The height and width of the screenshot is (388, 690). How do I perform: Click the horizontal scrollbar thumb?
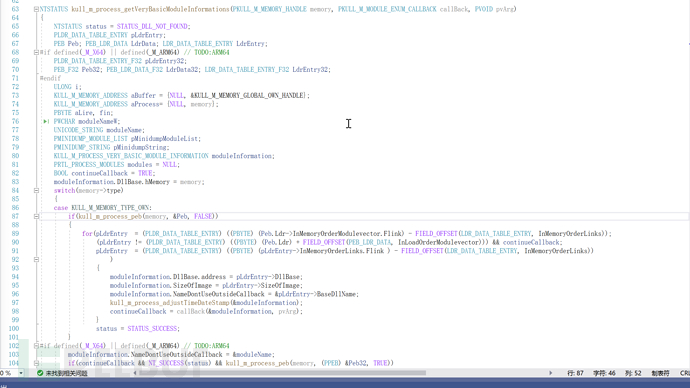tap(284, 373)
